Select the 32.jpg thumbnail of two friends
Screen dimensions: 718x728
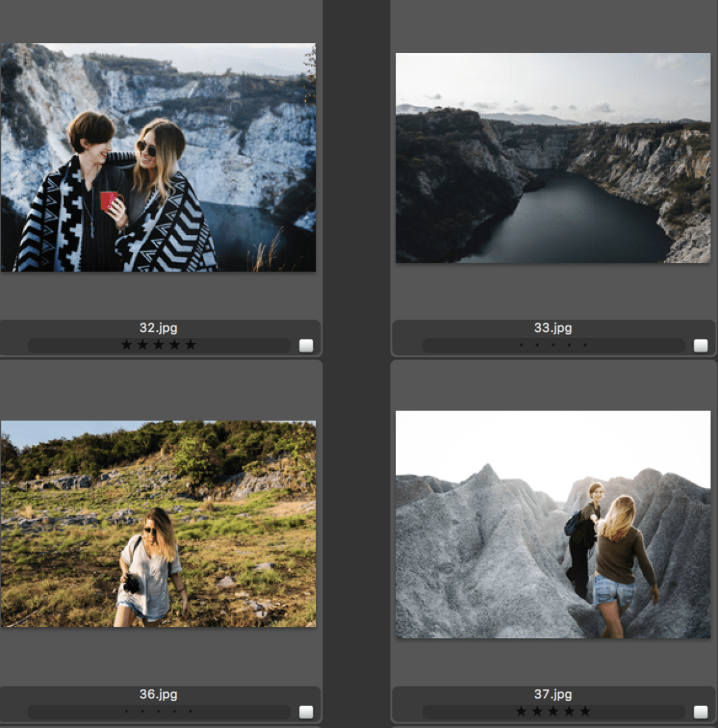(x=158, y=156)
